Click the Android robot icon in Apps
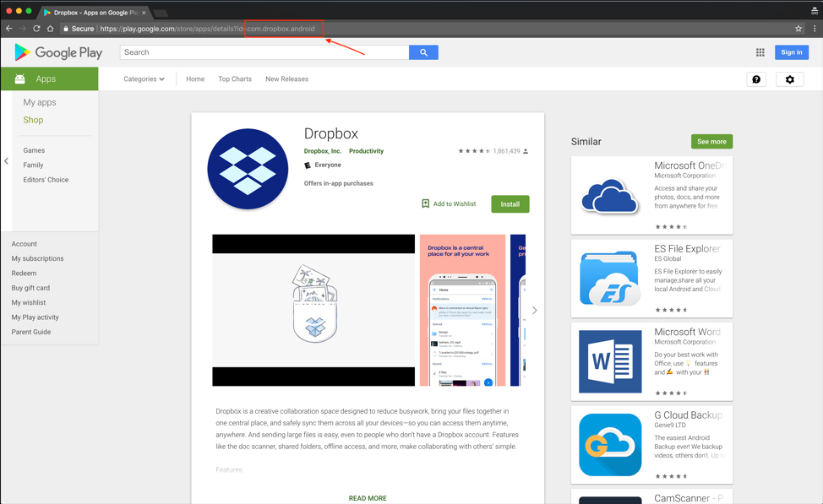 click(x=20, y=79)
